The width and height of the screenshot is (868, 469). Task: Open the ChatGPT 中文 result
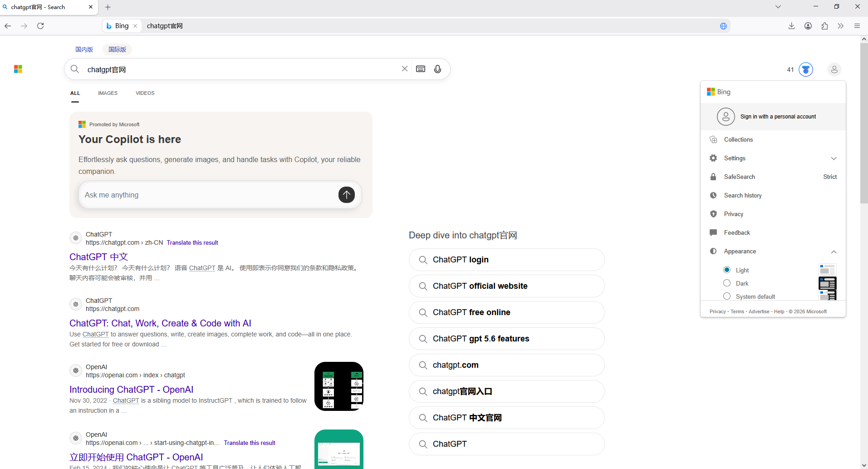point(99,257)
